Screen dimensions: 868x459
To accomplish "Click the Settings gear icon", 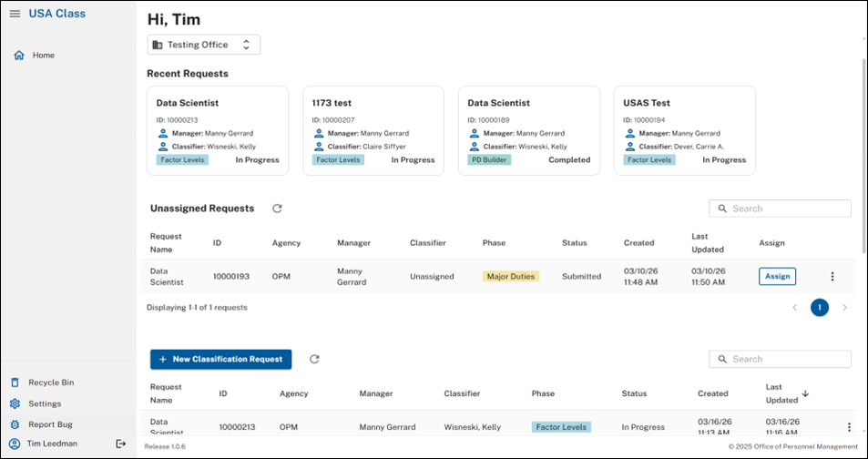I will tap(15, 403).
